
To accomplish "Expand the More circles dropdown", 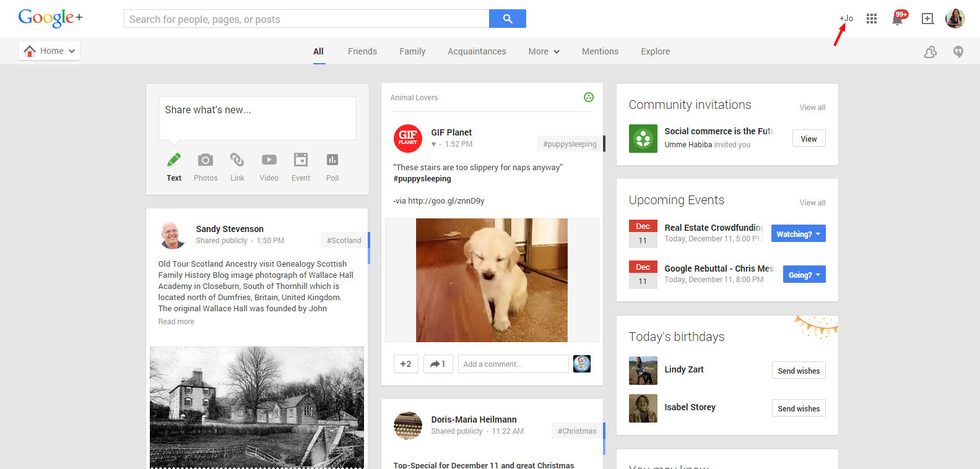I will click(x=544, y=51).
